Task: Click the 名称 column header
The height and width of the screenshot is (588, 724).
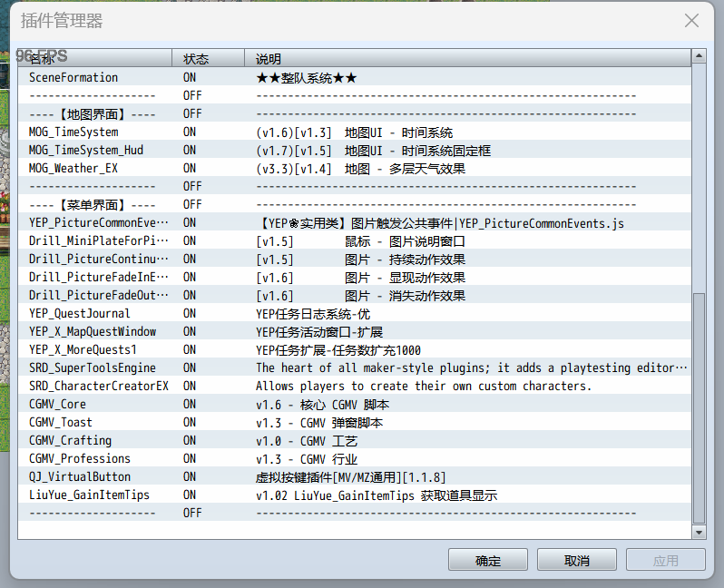Action: [x=94, y=58]
